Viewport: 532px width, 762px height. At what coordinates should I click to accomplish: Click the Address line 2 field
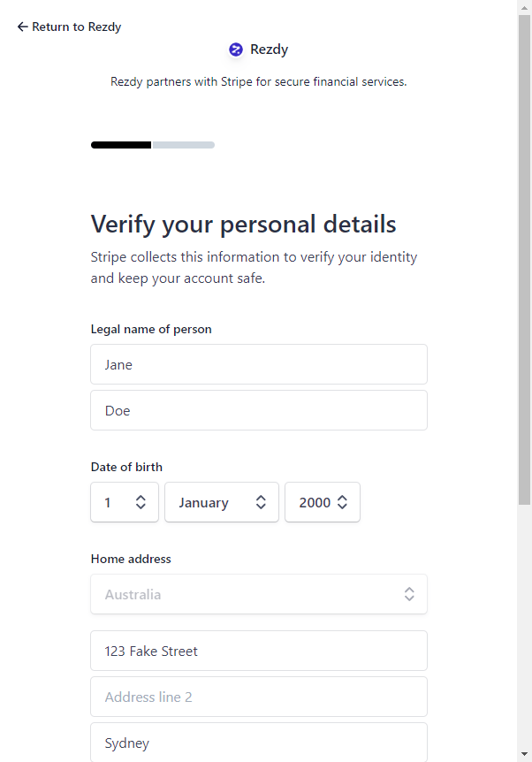[259, 697]
